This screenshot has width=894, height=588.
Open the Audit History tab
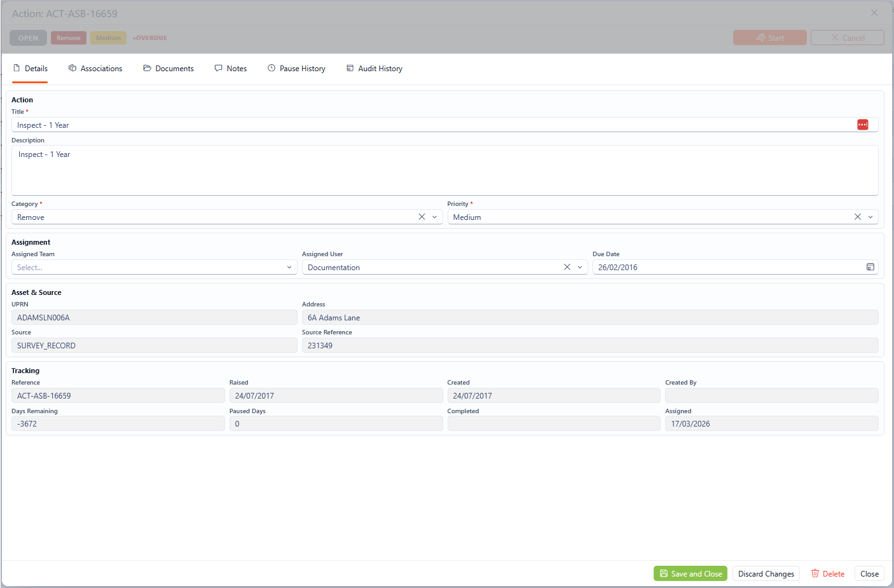click(375, 69)
